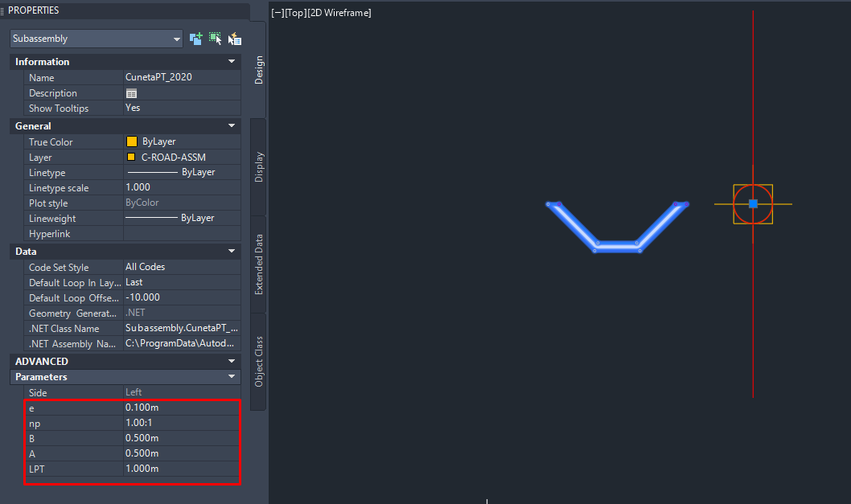Edit parameter e value 0.100m

click(x=182, y=408)
